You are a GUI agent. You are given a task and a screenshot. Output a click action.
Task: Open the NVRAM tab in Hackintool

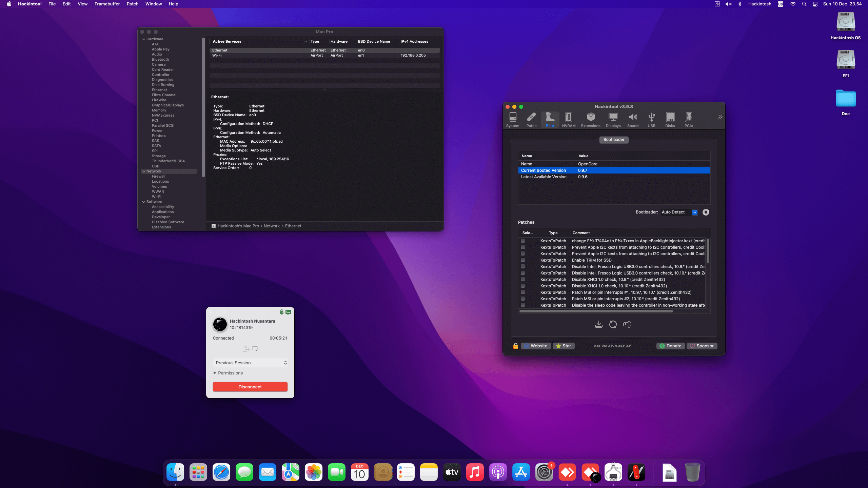[x=569, y=120]
